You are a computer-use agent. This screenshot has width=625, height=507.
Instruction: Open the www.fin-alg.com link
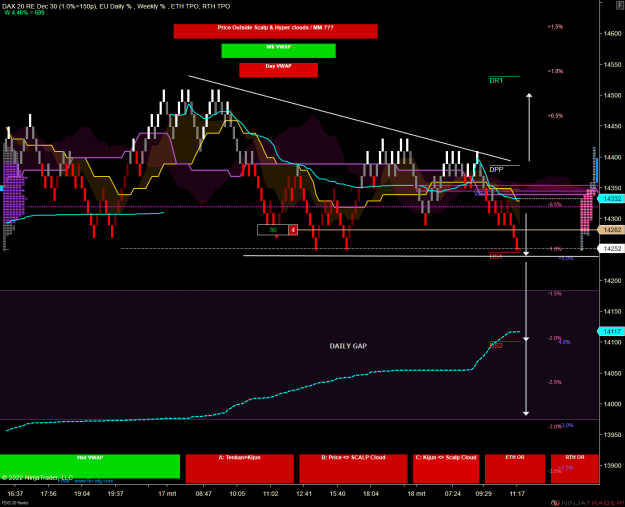94,481
